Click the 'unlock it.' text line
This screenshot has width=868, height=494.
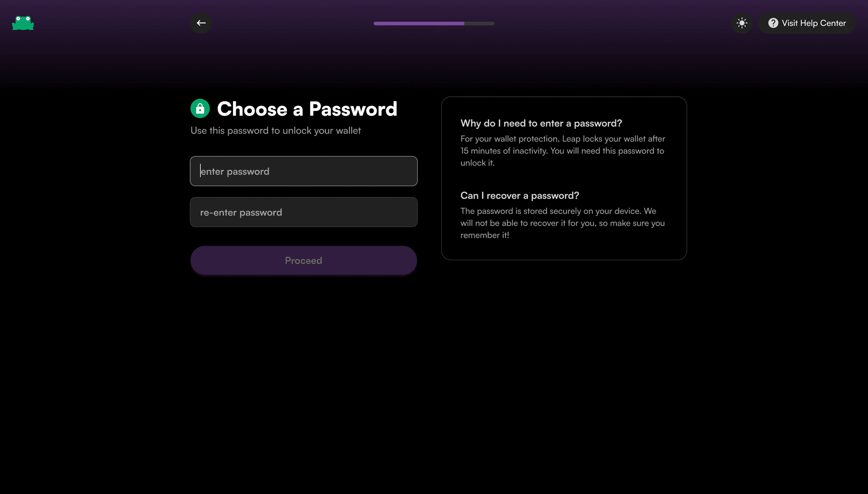(x=477, y=163)
